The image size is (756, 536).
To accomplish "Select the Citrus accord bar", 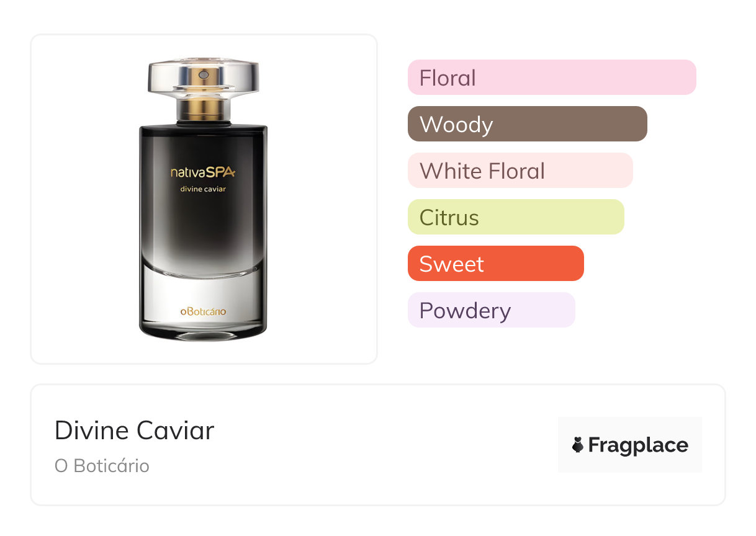I will click(x=516, y=217).
